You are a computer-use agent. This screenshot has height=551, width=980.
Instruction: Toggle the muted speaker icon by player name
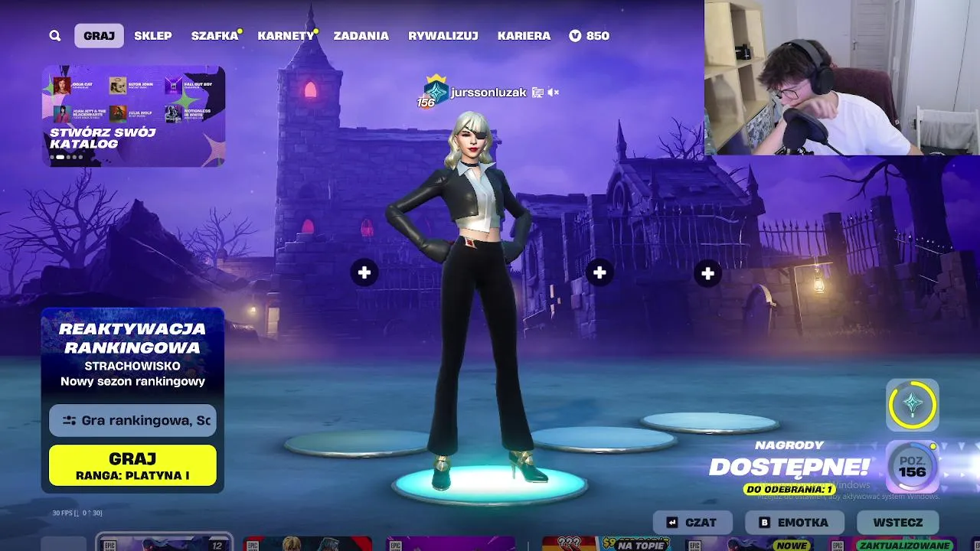(554, 93)
